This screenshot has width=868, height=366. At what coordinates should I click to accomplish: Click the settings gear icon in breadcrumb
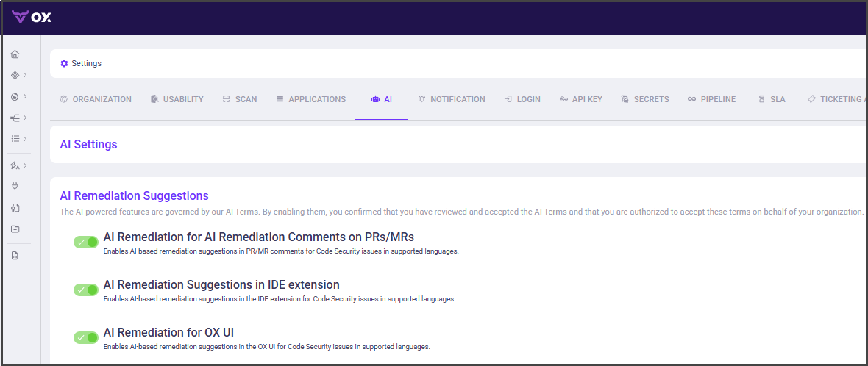pyautogui.click(x=64, y=64)
